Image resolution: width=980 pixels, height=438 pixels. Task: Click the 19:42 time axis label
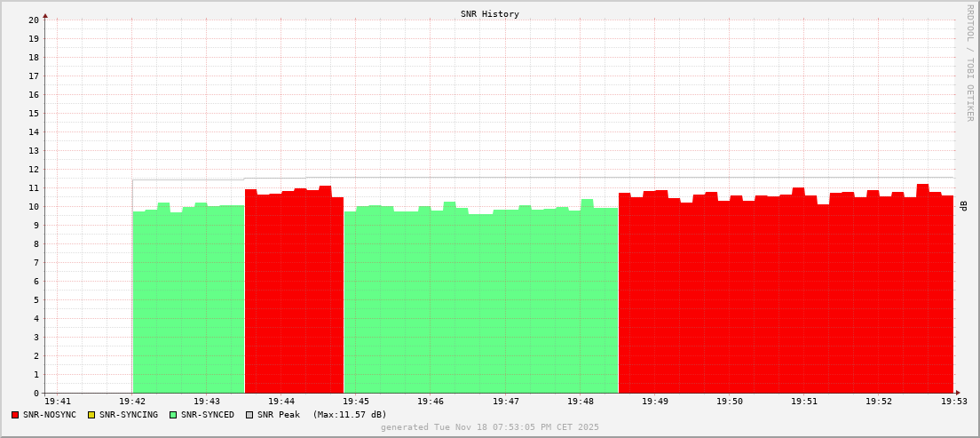[132, 402]
